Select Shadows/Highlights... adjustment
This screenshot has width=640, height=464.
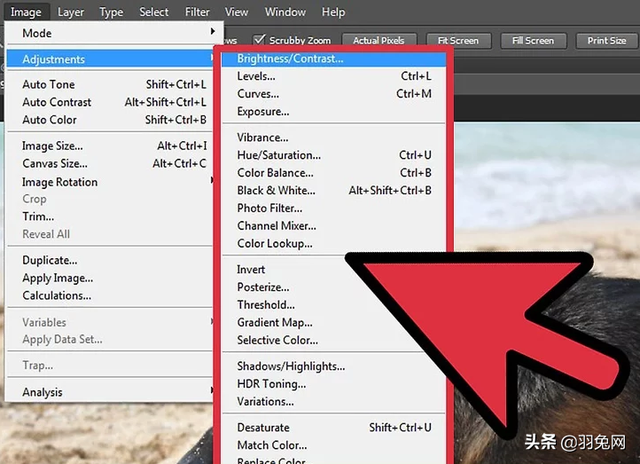(291, 366)
